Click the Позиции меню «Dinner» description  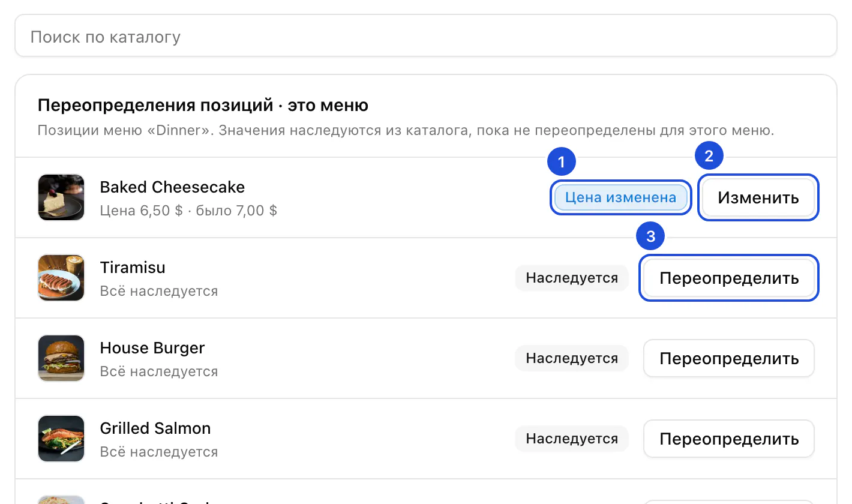click(406, 130)
